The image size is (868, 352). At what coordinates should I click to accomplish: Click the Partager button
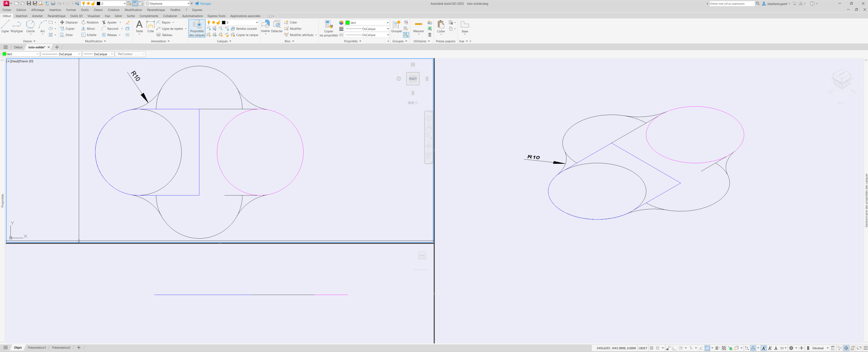pos(203,3)
